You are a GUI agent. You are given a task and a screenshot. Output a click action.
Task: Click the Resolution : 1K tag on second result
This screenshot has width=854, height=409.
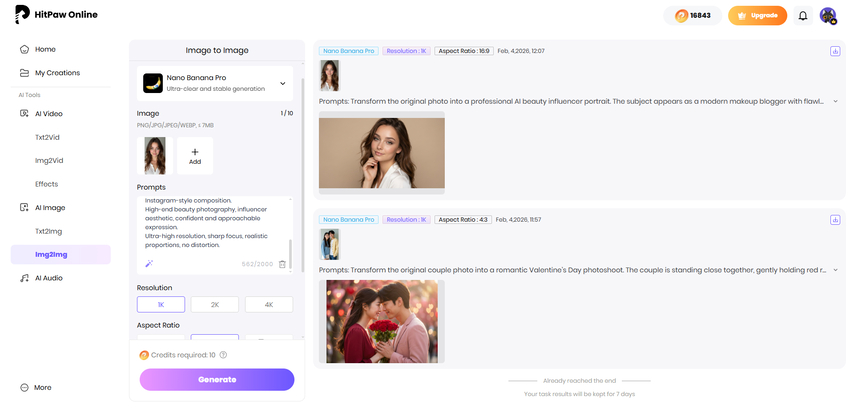[x=406, y=220]
